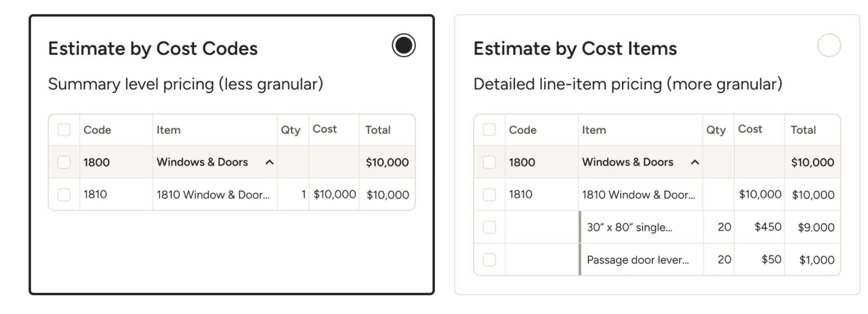Tick the header checkbox in Cost Items table
The width and height of the screenshot is (868, 314).
click(x=489, y=130)
